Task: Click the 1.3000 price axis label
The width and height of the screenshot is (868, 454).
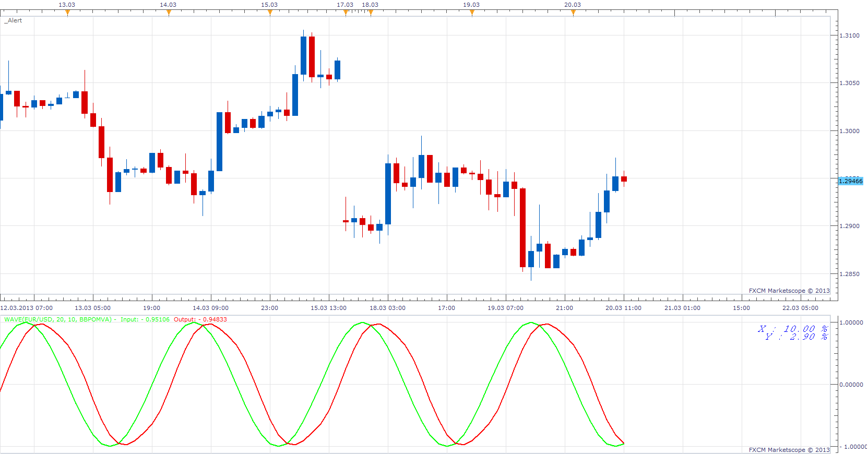Action: (849, 131)
